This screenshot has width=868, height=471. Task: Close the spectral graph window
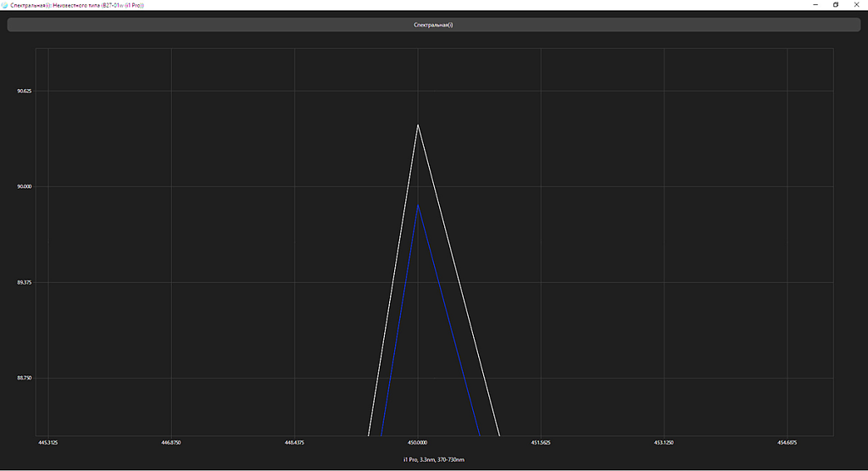[x=857, y=5]
